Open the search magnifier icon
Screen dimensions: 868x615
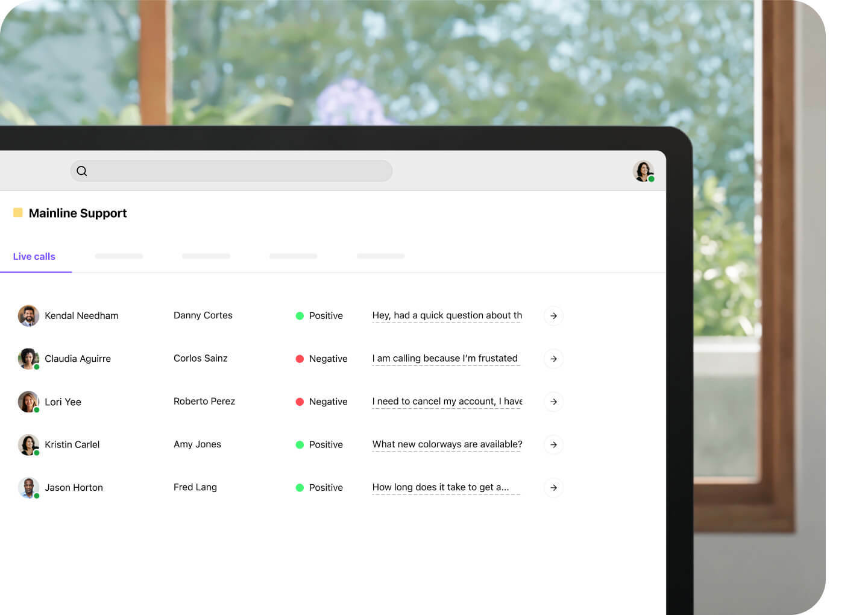tap(82, 171)
